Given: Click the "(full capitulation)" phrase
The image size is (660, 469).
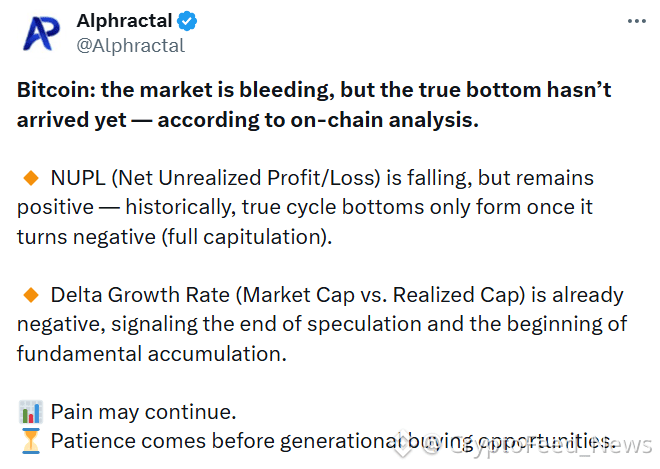Looking at the screenshot, I should [x=247, y=237].
